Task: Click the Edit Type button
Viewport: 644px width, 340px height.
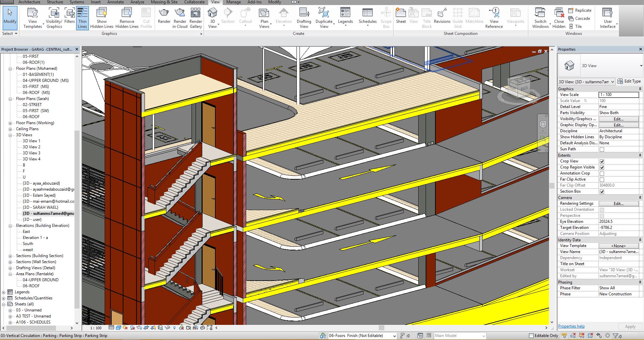Action: pyautogui.click(x=629, y=81)
